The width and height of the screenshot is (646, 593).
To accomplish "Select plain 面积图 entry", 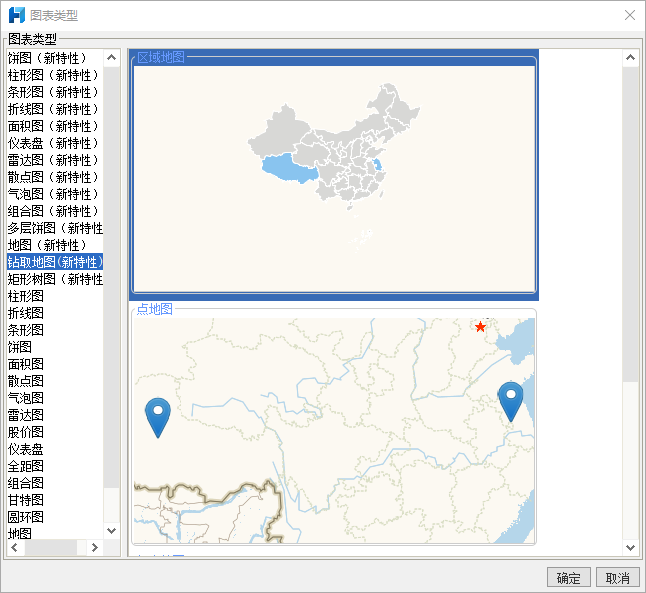I will 55,364.
